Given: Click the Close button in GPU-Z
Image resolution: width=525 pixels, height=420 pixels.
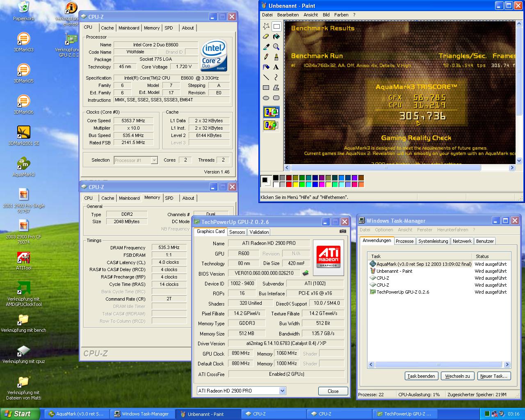Looking at the screenshot, I should click(333, 391).
